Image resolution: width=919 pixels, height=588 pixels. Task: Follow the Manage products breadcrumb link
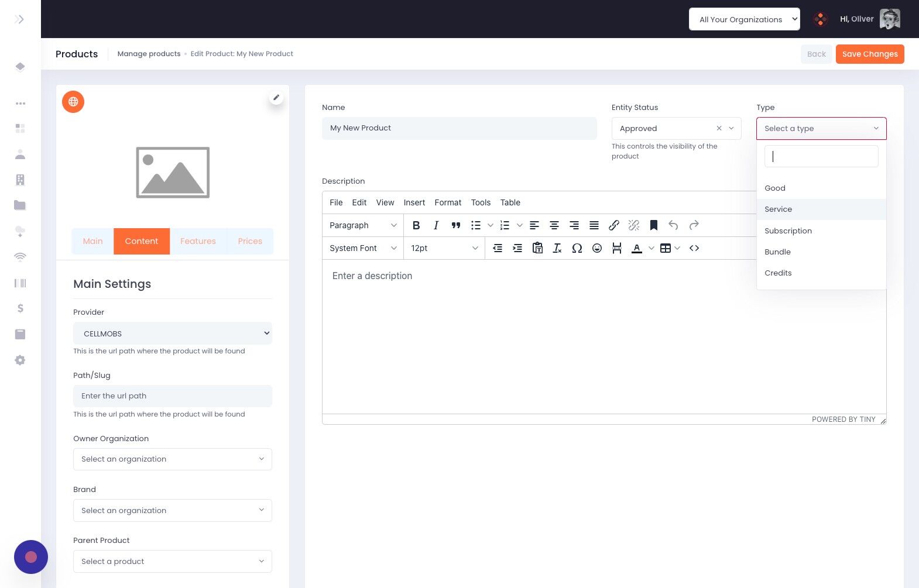(149, 54)
